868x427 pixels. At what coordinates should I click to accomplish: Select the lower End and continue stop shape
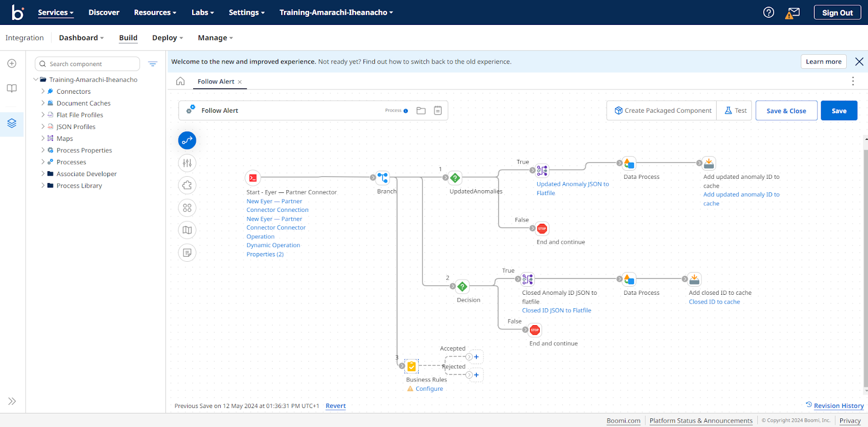535,330
